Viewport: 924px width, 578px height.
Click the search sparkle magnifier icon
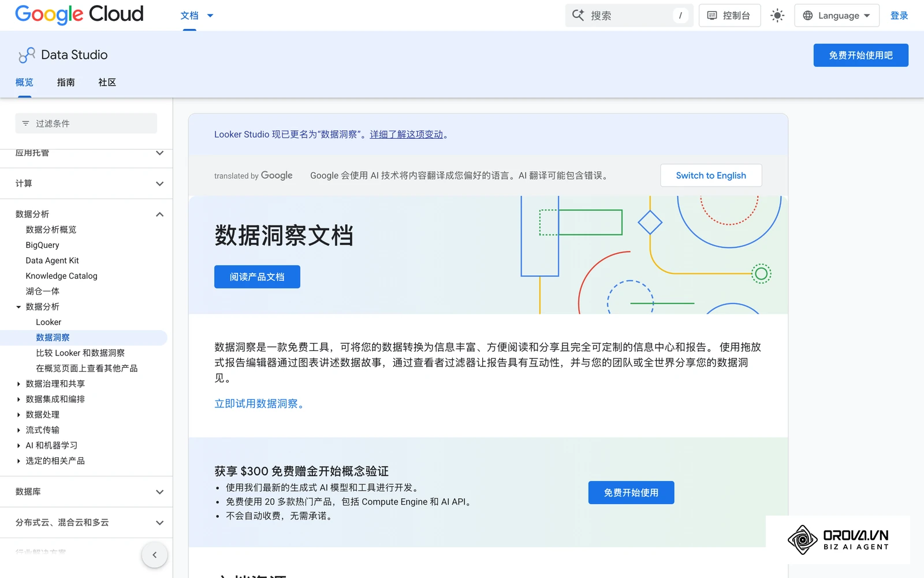tap(578, 15)
